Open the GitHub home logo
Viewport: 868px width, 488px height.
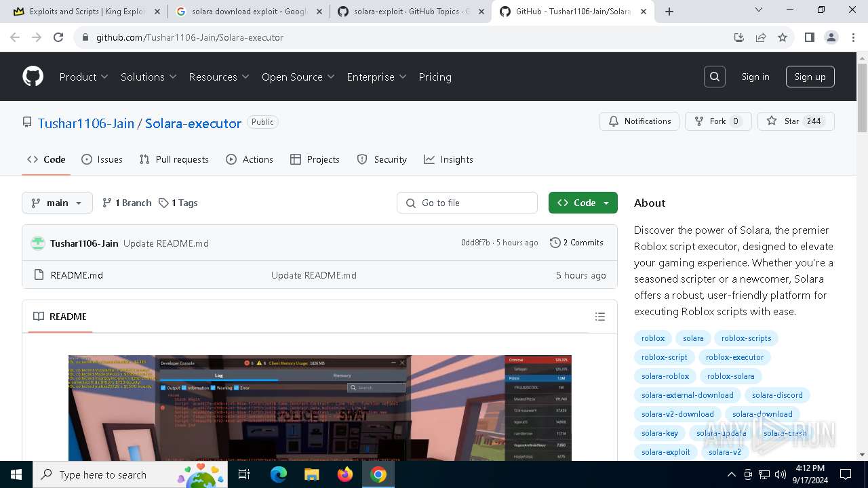(x=33, y=77)
